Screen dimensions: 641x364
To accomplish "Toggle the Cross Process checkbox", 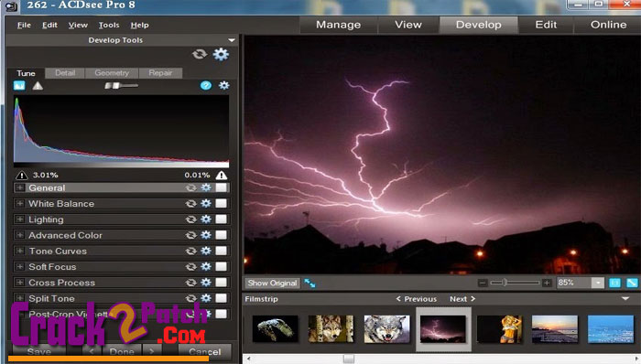I will [222, 283].
